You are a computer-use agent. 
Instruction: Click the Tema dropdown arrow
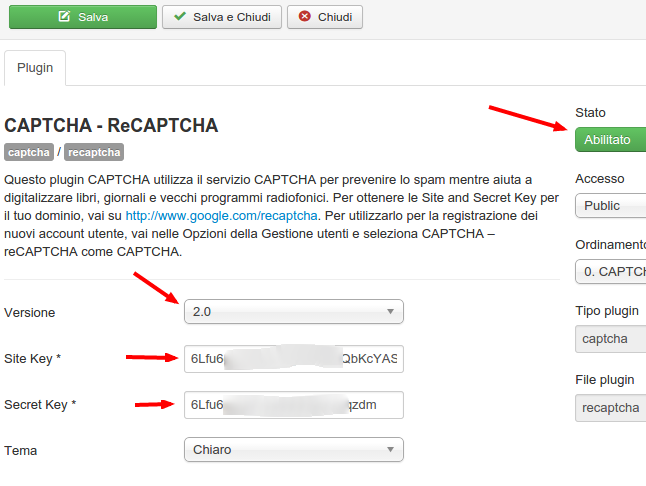[390, 450]
